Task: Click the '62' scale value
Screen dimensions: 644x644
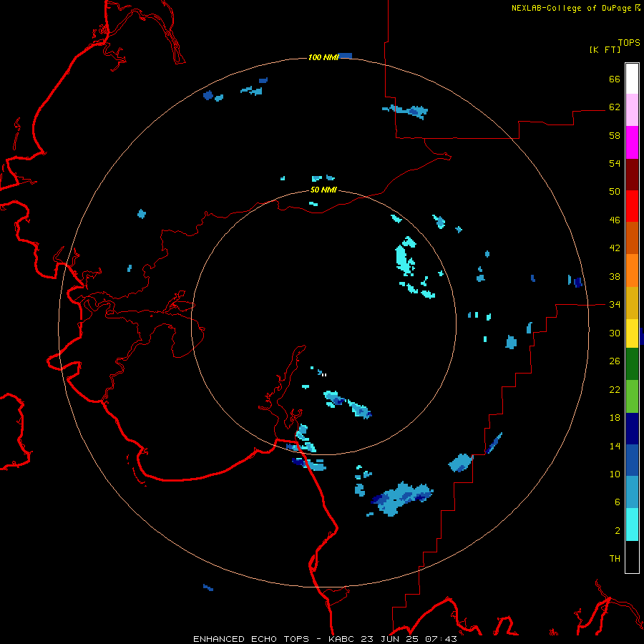Action: 615,107
